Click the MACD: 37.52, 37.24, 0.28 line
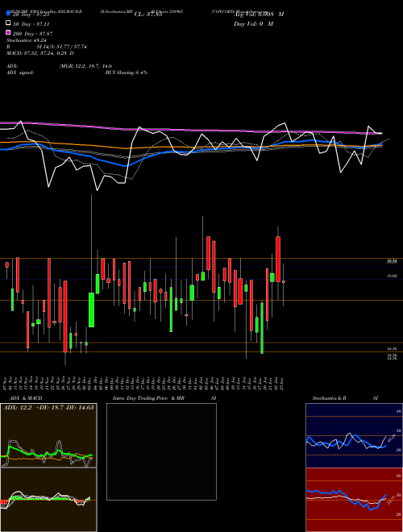The image size is (403, 532). (x=40, y=53)
